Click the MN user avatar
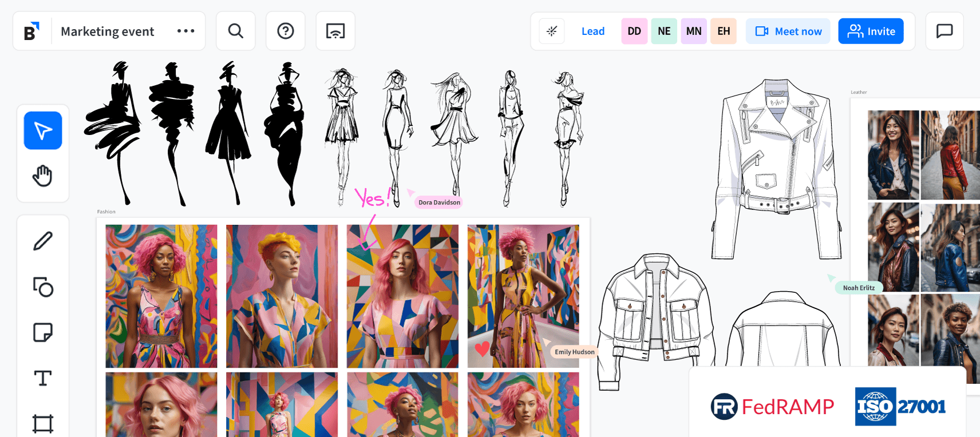Screen dimensions: 980x437 click(694, 31)
